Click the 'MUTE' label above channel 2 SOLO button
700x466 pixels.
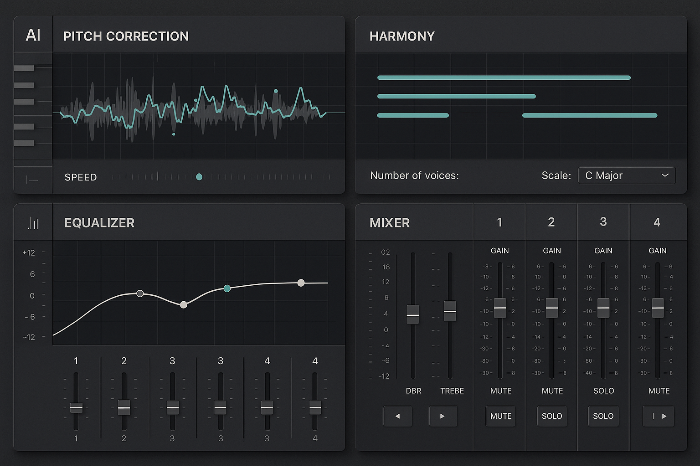coord(552,391)
